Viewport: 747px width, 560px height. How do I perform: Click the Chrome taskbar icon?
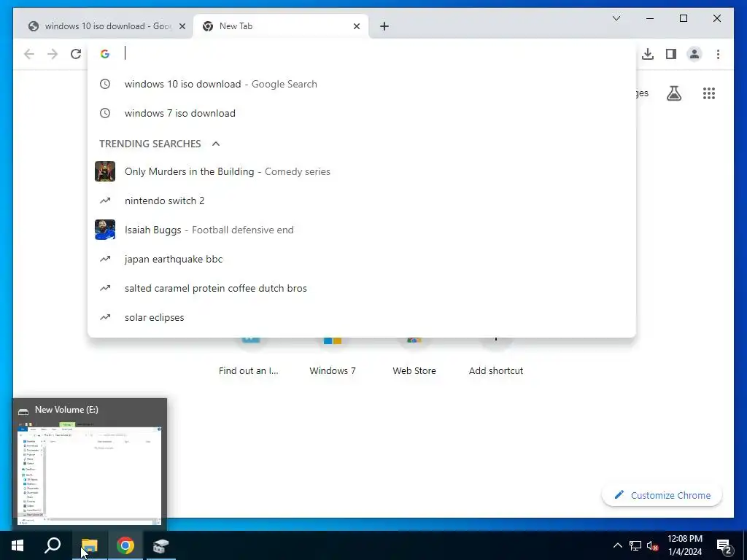pyautogui.click(x=125, y=545)
